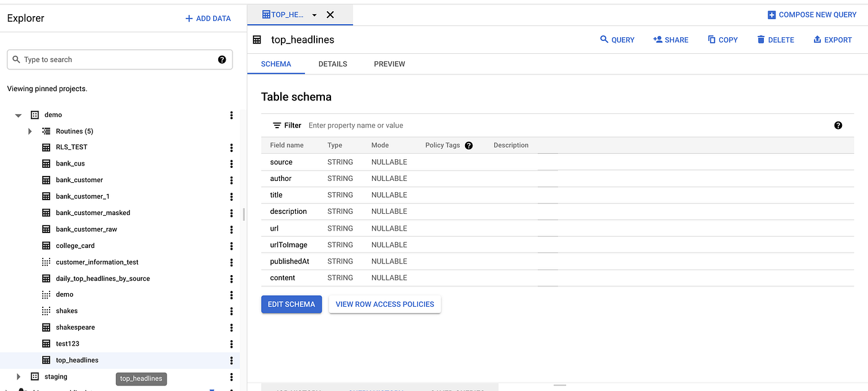Click the Filter icon in Table schema
The width and height of the screenshot is (868, 391).
point(277,125)
